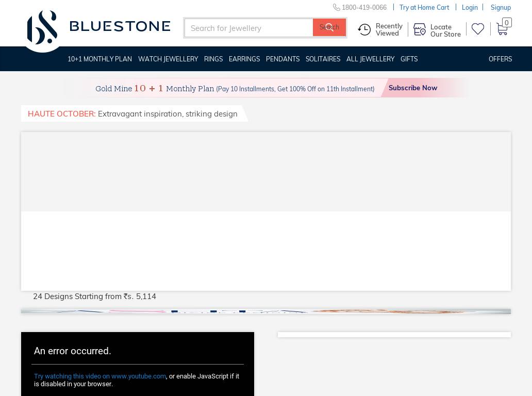532x396 pixels.
Task: Type in the Search for Jewellery field
Action: (x=248, y=28)
